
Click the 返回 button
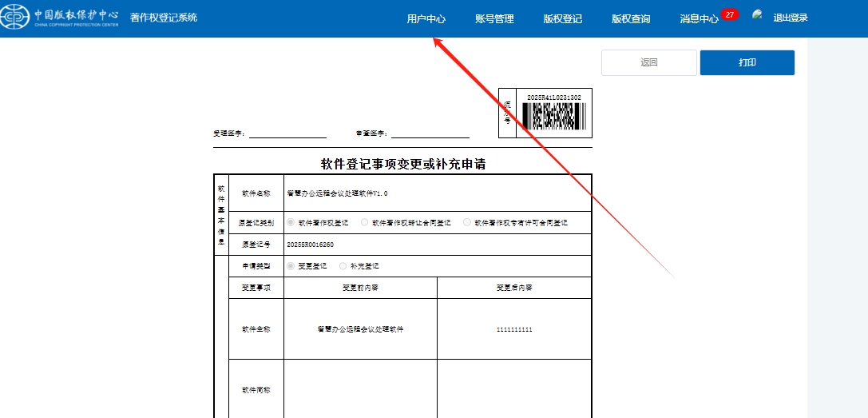coord(649,63)
